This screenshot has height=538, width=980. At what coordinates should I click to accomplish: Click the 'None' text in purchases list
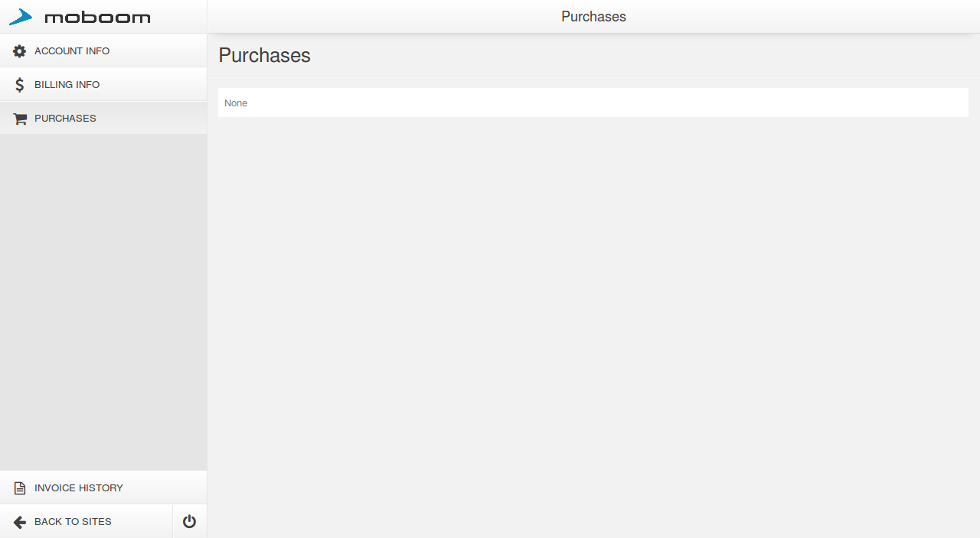pyautogui.click(x=236, y=103)
